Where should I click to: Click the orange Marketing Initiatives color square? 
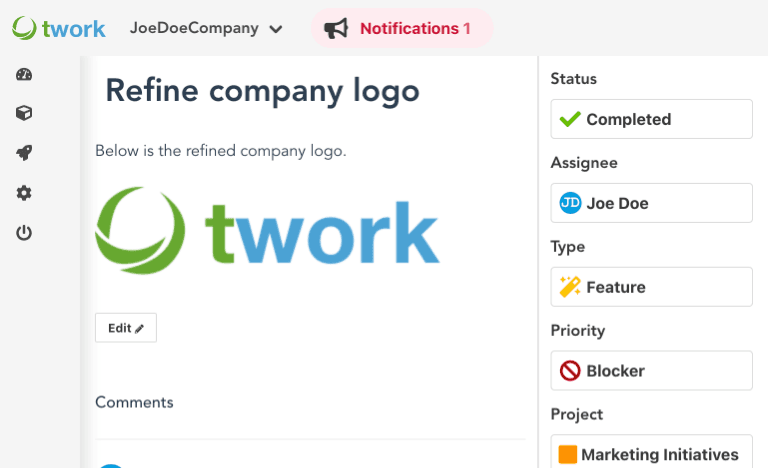pos(568,454)
